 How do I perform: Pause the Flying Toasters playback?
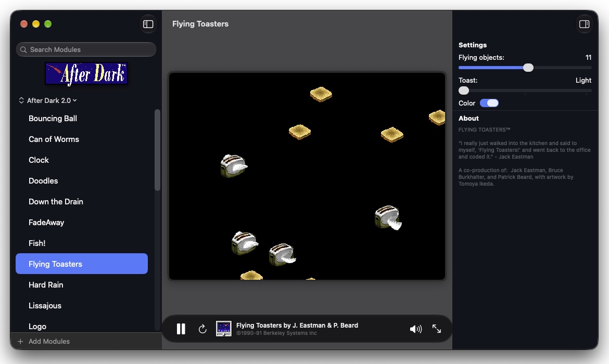click(181, 329)
